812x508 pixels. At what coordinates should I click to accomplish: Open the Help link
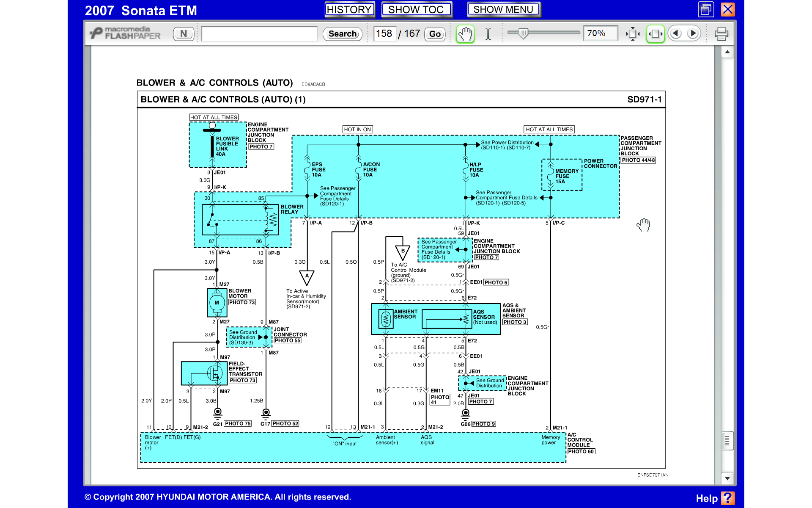click(707, 498)
